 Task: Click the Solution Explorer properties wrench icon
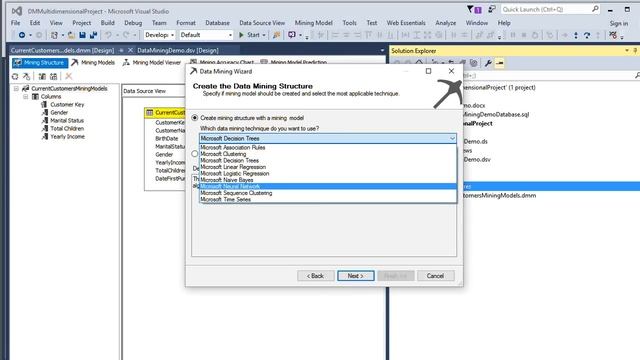(488, 63)
